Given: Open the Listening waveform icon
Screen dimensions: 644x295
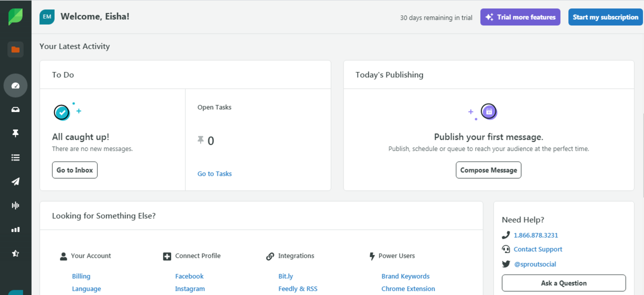Looking at the screenshot, I should point(15,206).
